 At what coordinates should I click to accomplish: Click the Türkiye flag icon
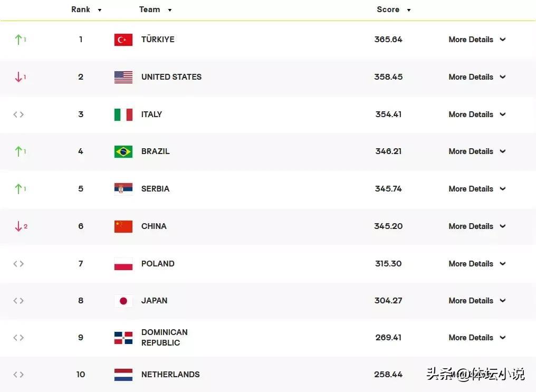tap(123, 40)
